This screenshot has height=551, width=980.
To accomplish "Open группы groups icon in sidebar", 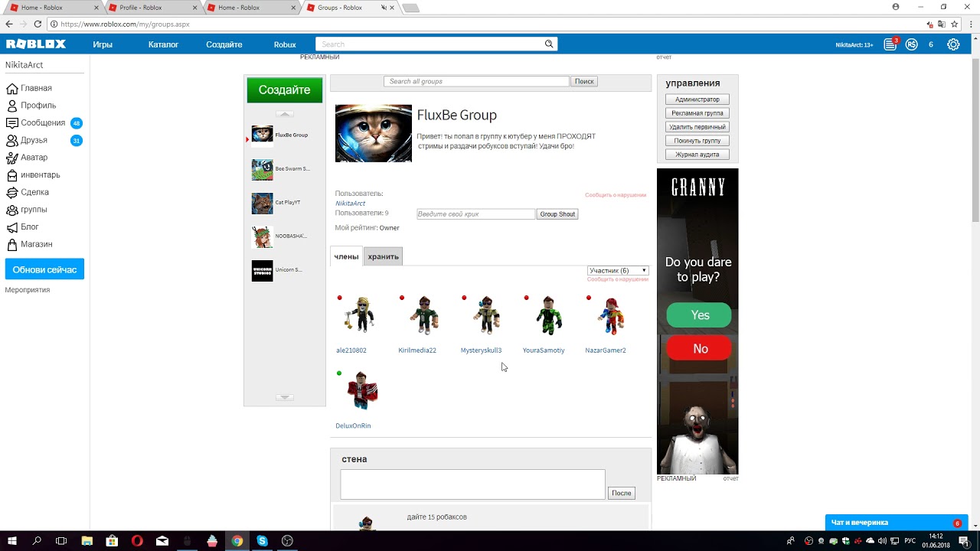I will 12,210.
